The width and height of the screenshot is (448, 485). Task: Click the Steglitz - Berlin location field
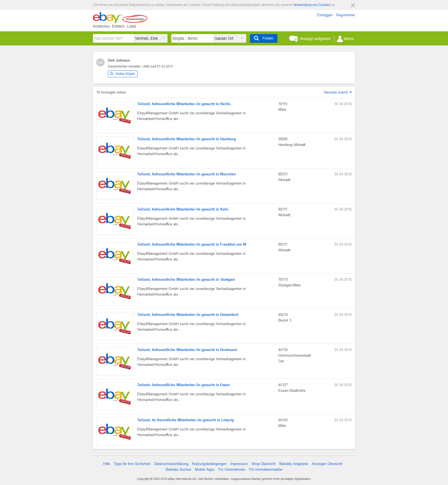click(192, 38)
